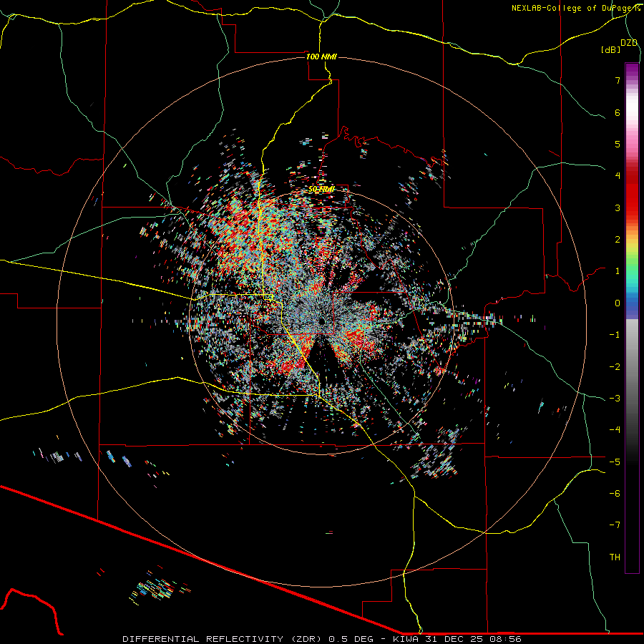Click the 50 NMI range ring label
Image resolution: width=644 pixels, height=644 pixels.
pyautogui.click(x=321, y=190)
